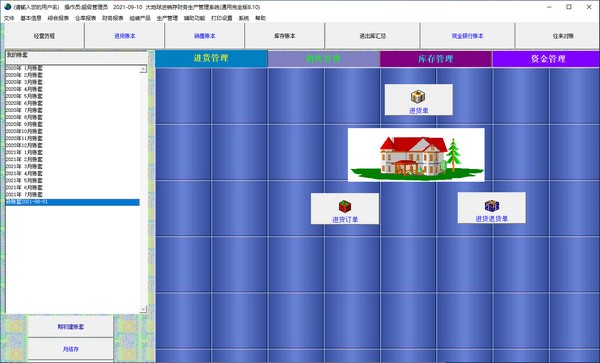
Task: Open the 仓库报表 menu
Action: click(85, 18)
